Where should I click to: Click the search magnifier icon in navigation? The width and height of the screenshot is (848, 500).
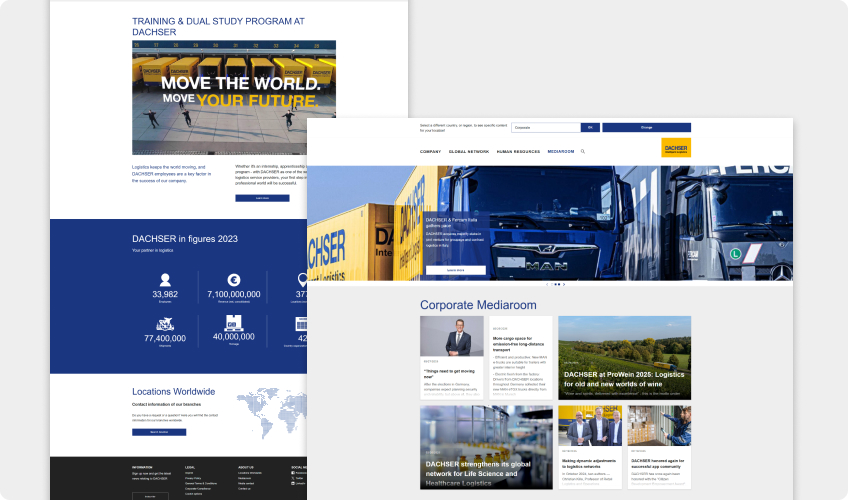(x=583, y=151)
